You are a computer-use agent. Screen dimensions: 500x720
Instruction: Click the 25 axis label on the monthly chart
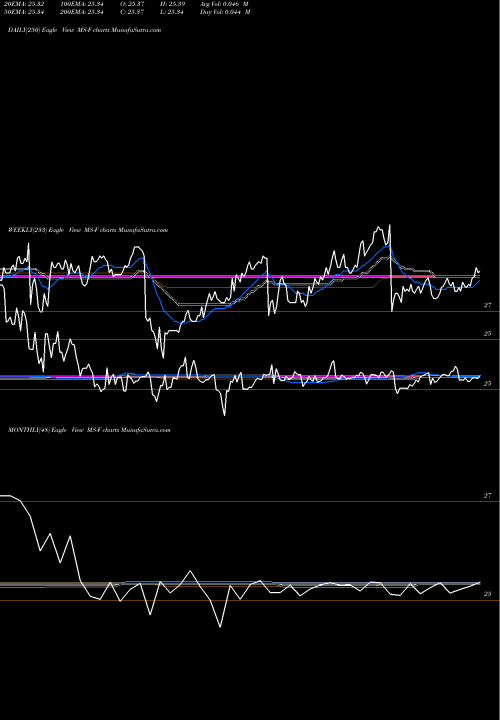click(x=488, y=594)
